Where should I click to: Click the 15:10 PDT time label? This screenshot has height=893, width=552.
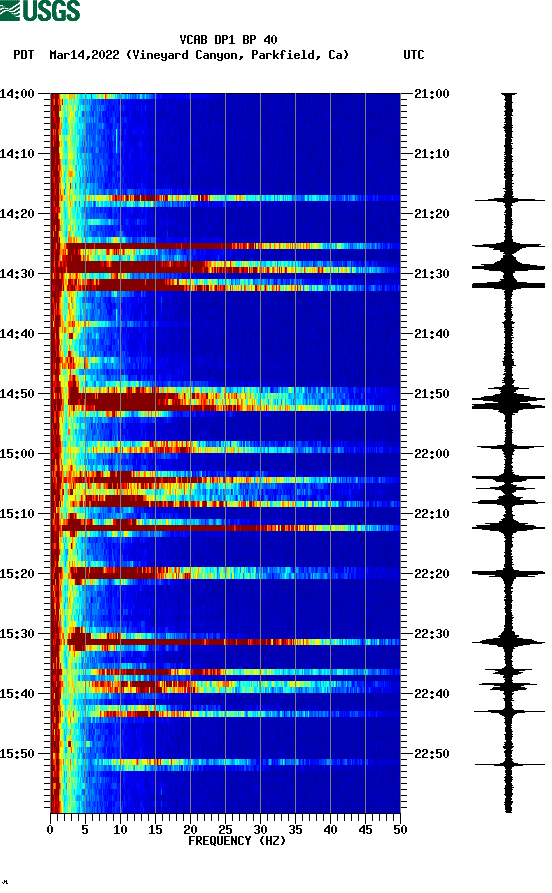[x=17, y=514]
